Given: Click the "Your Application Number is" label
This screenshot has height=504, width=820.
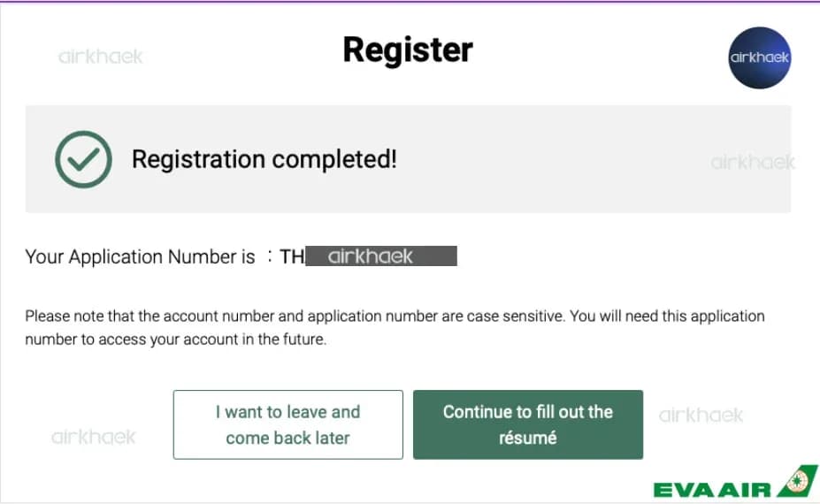Looking at the screenshot, I should [140, 257].
